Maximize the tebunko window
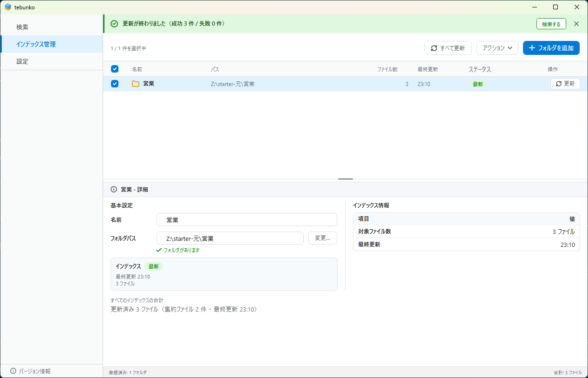 click(x=555, y=7)
